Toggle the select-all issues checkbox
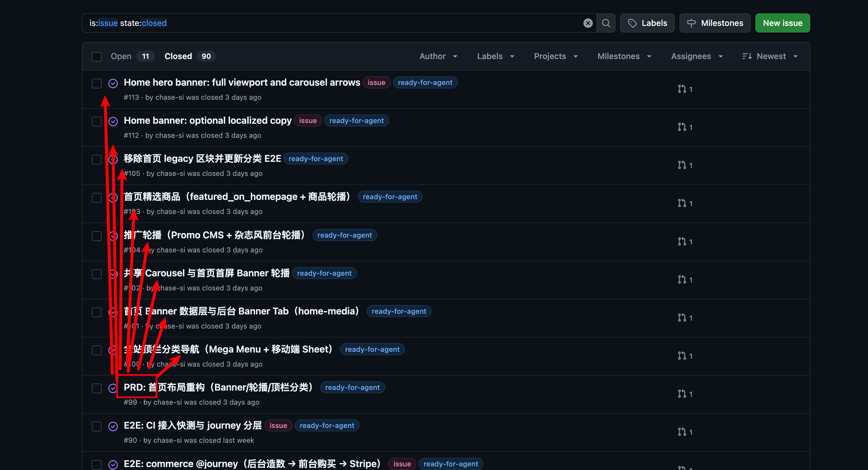Screen dimensions: 868x470 [97, 56]
